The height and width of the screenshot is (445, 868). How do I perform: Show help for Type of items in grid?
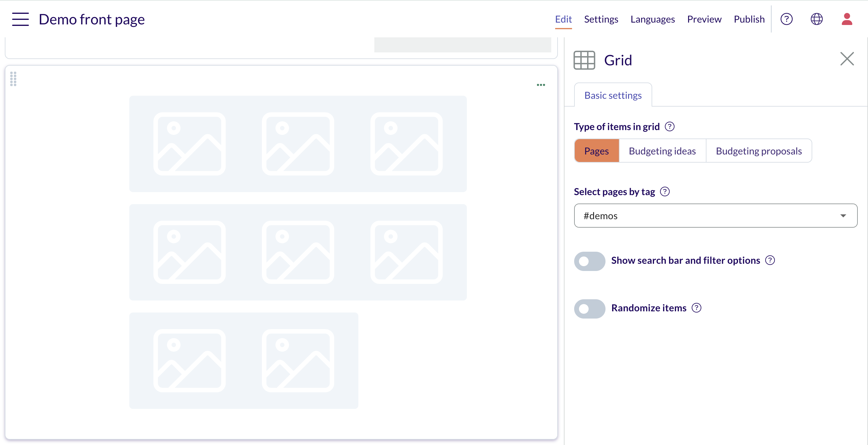click(x=669, y=126)
